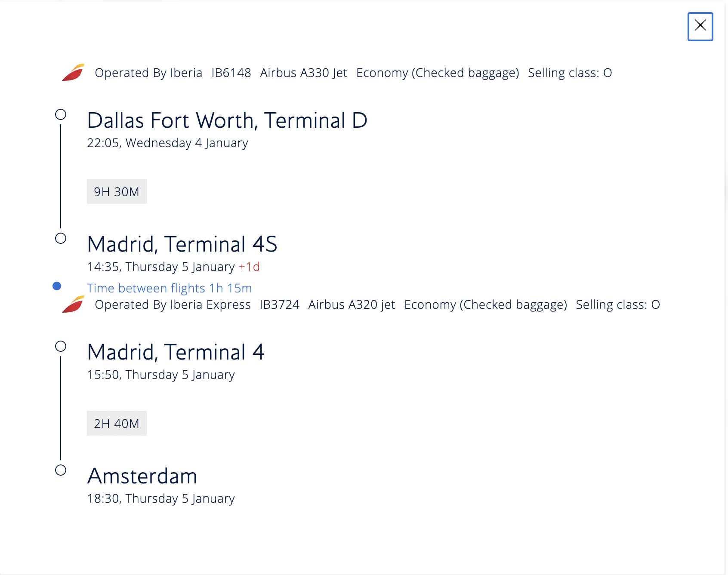Click the Madrid, Terminal 4S heading

click(x=182, y=244)
